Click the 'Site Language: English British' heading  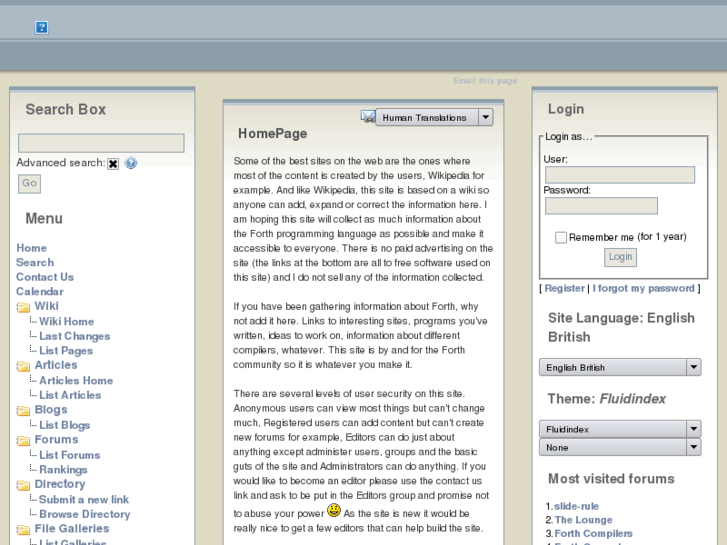click(621, 327)
